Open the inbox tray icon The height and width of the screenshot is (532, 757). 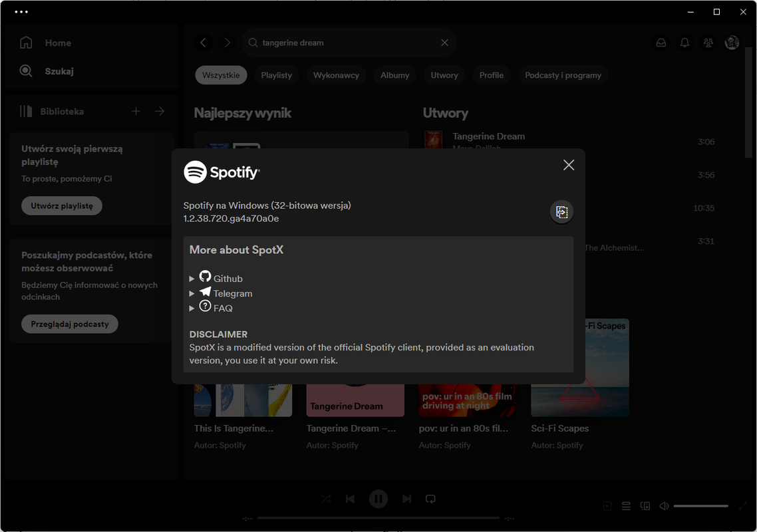(661, 43)
